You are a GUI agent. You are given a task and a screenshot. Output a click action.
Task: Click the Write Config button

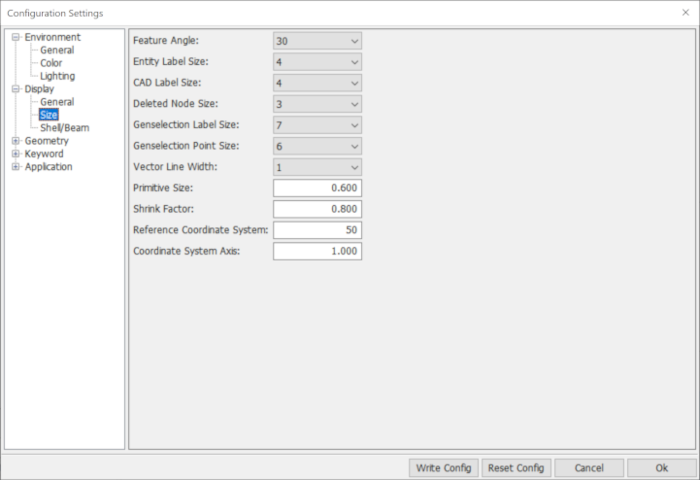coord(444,468)
